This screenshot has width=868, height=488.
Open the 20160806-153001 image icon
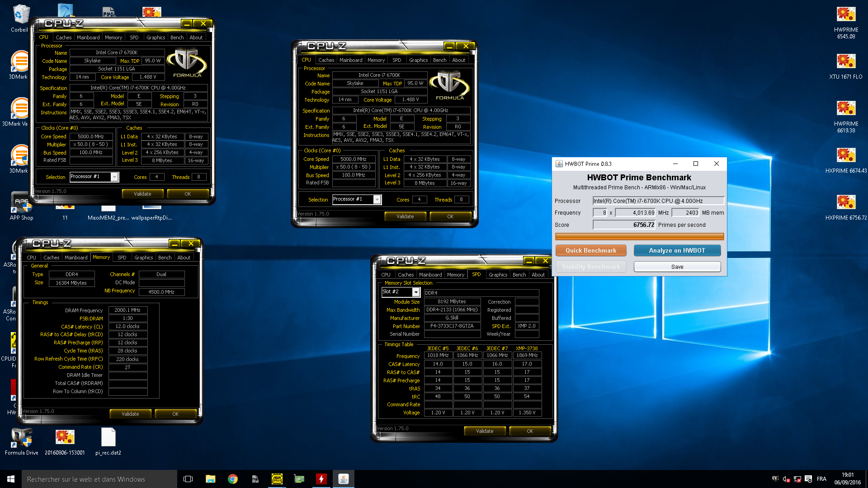coord(65,441)
